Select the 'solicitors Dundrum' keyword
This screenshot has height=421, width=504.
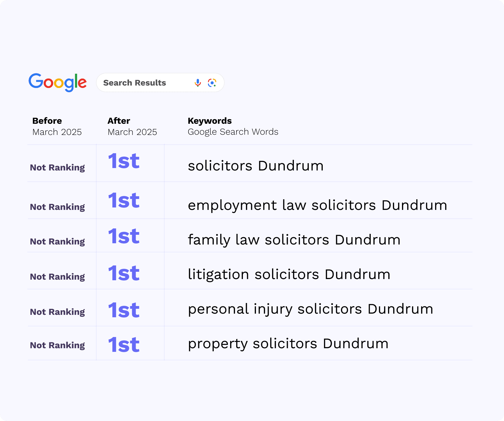256,166
